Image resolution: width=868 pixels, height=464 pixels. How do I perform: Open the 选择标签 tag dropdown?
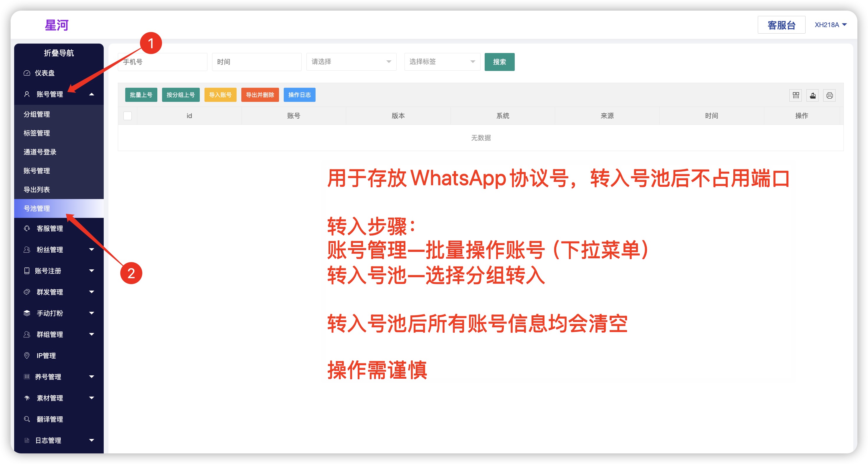click(x=442, y=62)
